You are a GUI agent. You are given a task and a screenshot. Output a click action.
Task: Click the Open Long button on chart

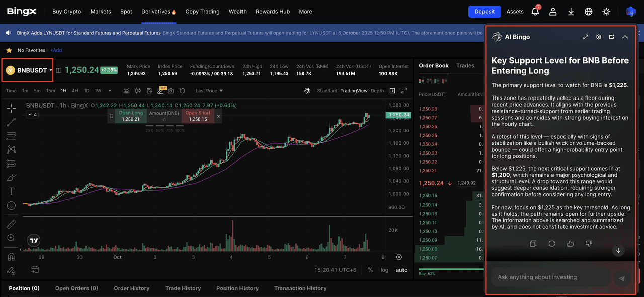[131, 116]
